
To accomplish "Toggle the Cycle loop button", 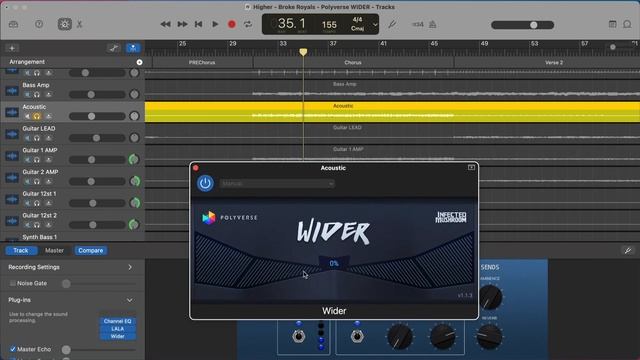I will [248, 24].
